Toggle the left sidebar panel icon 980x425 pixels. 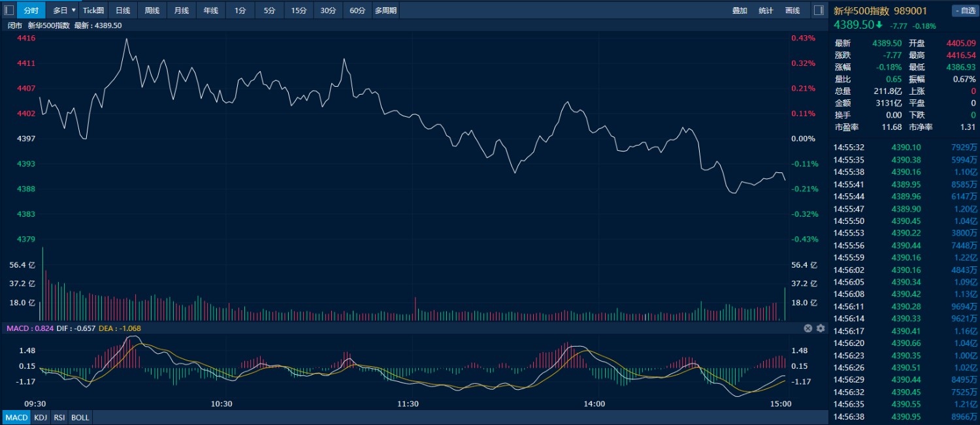[9, 10]
